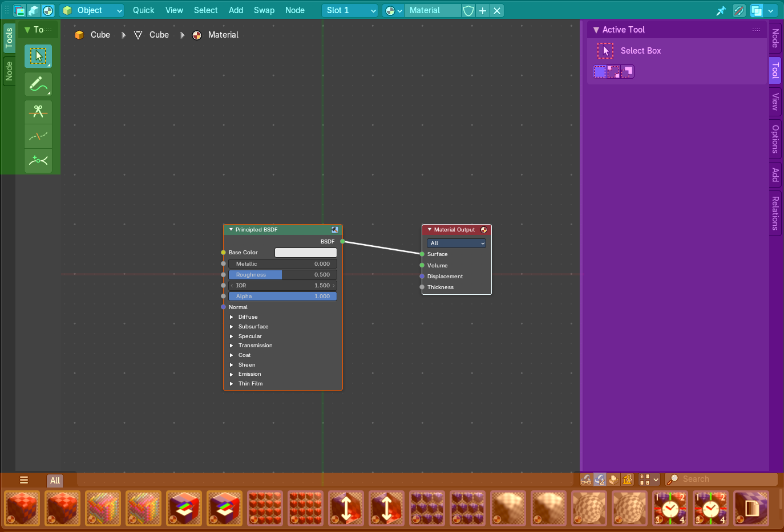Select the Add Reroute tool
This screenshot has width=784, height=532.
38,161
